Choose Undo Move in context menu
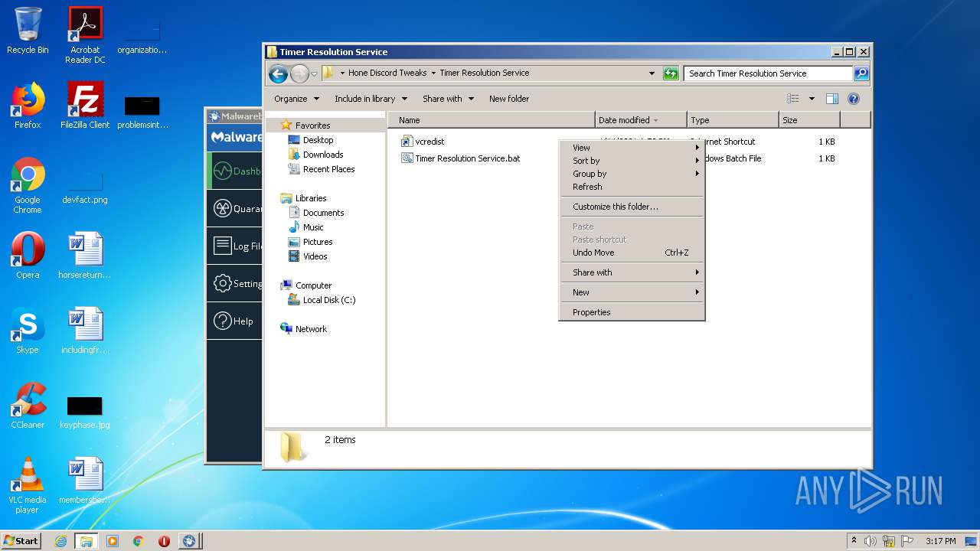The height and width of the screenshot is (551, 980). pyautogui.click(x=632, y=253)
